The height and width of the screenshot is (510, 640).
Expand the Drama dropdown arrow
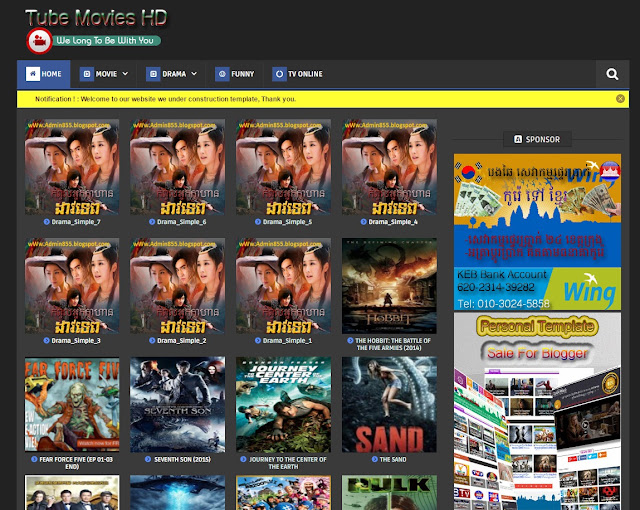coord(194,74)
